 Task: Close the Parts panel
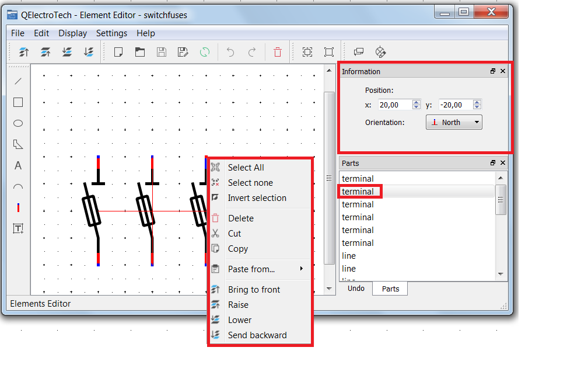click(503, 163)
